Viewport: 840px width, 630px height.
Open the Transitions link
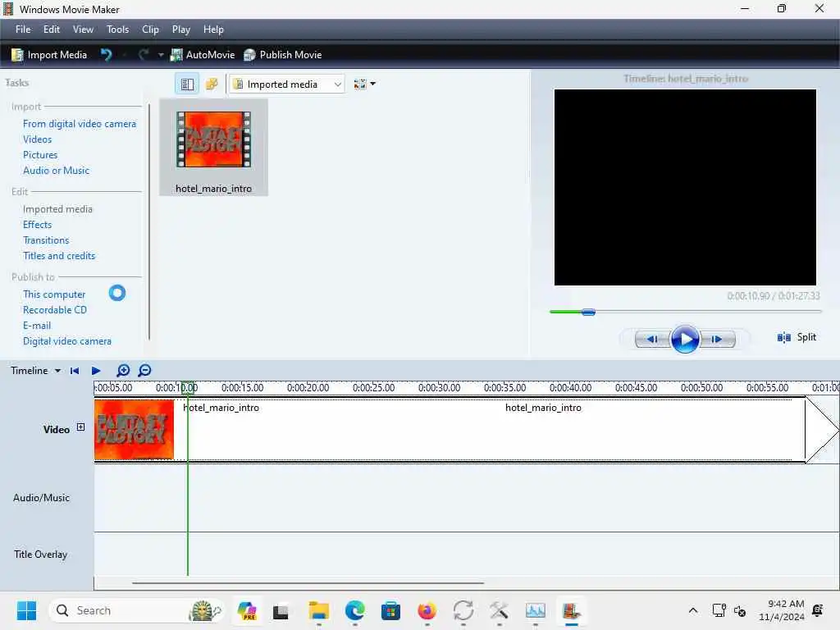click(46, 240)
